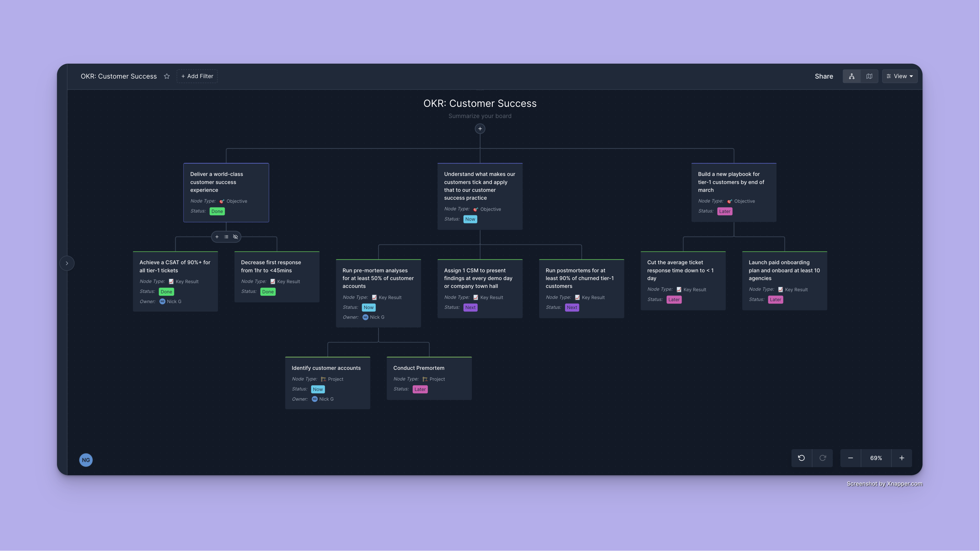
Task: Click Key Result icon on Decrease first response
Action: coord(273,282)
